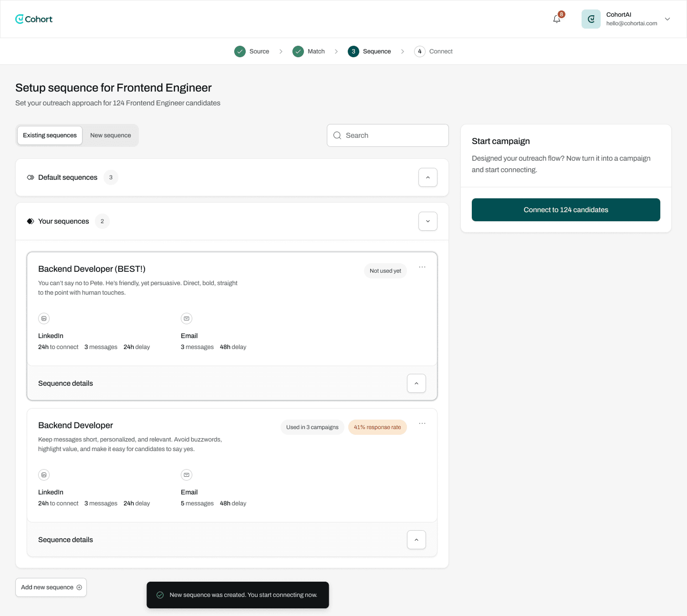Select the Match step in the progress bar

coord(308,51)
